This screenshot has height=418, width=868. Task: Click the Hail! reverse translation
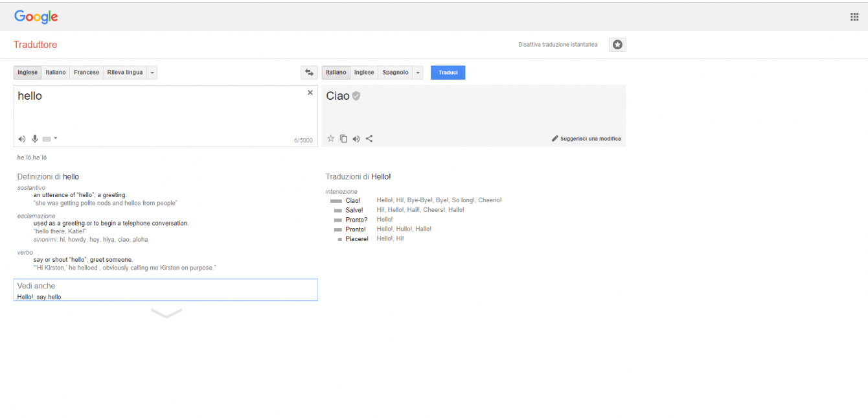[413, 210]
